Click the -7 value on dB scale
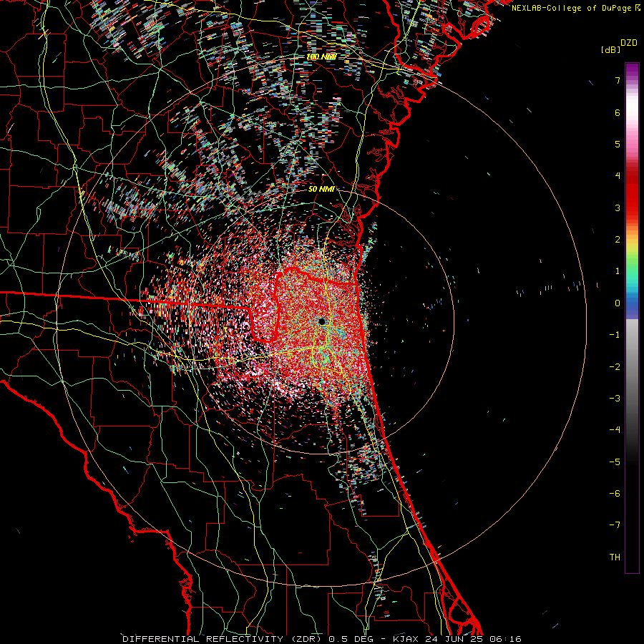644x644 pixels. click(615, 525)
